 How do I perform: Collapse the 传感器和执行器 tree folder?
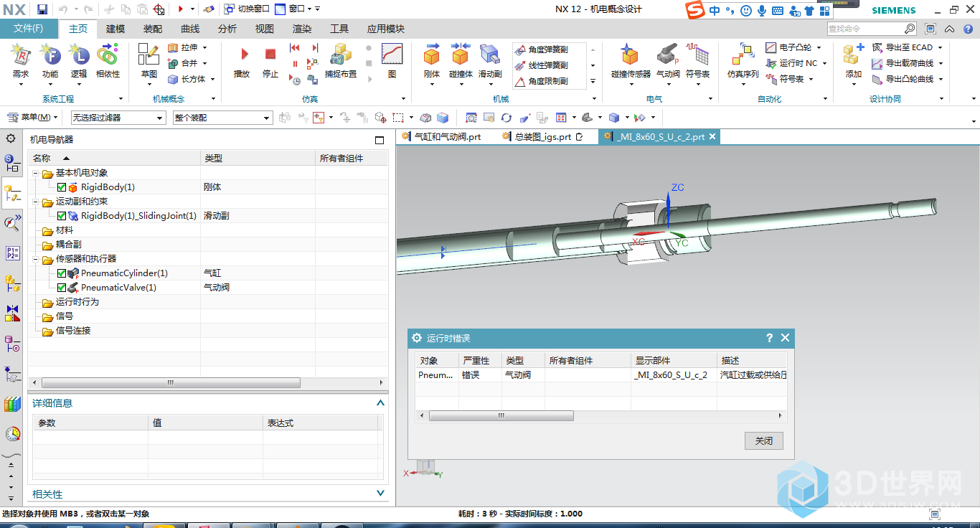pyautogui.click(x=35, y=259)
